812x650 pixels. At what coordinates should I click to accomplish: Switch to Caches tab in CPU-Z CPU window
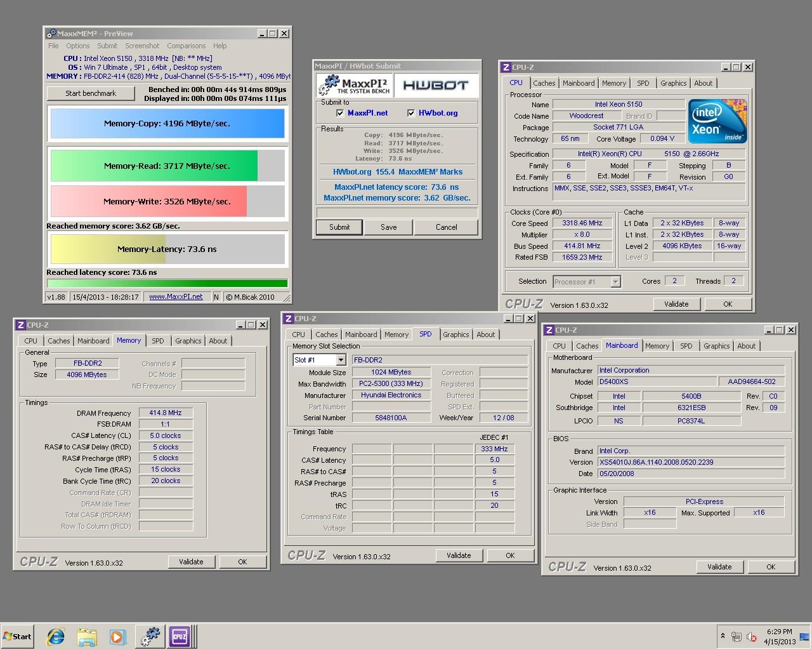pos(544,83)
